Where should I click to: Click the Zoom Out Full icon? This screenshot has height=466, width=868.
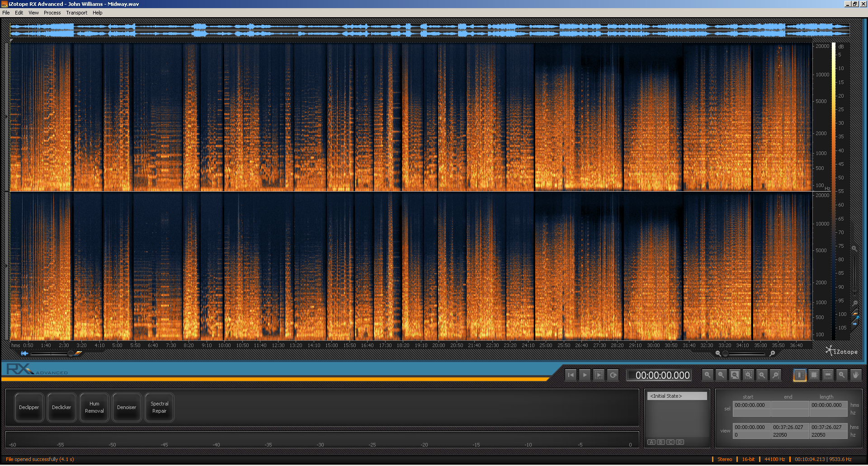click(735, 375)
